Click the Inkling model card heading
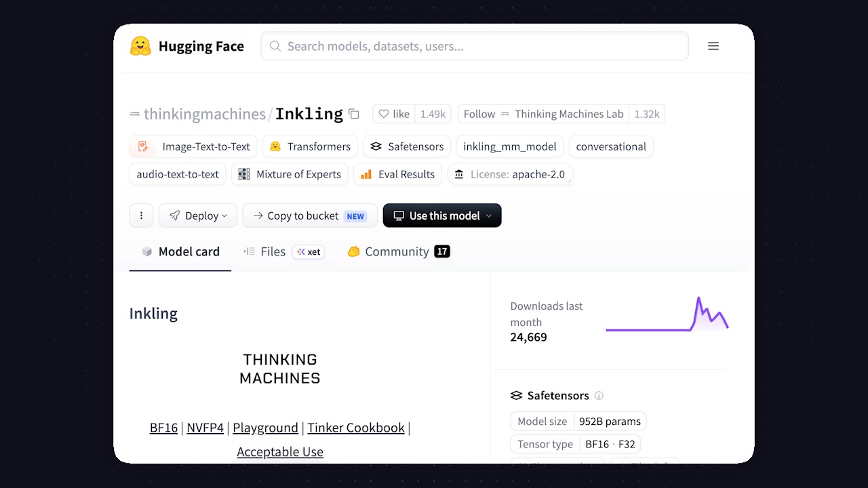This screenshot has width=868, height=488. click(153, 313)
